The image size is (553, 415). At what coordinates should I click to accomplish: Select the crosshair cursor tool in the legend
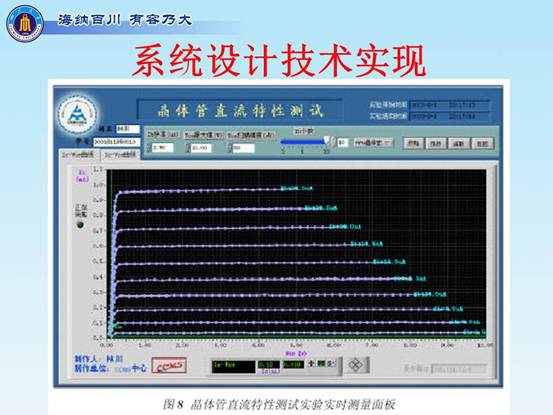coord(312,363)
